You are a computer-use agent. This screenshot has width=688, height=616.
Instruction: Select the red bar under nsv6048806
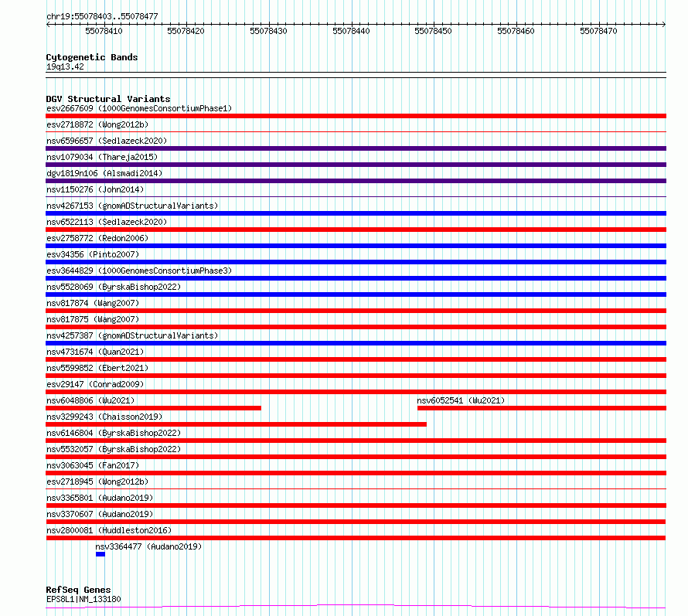click(154, 408)
